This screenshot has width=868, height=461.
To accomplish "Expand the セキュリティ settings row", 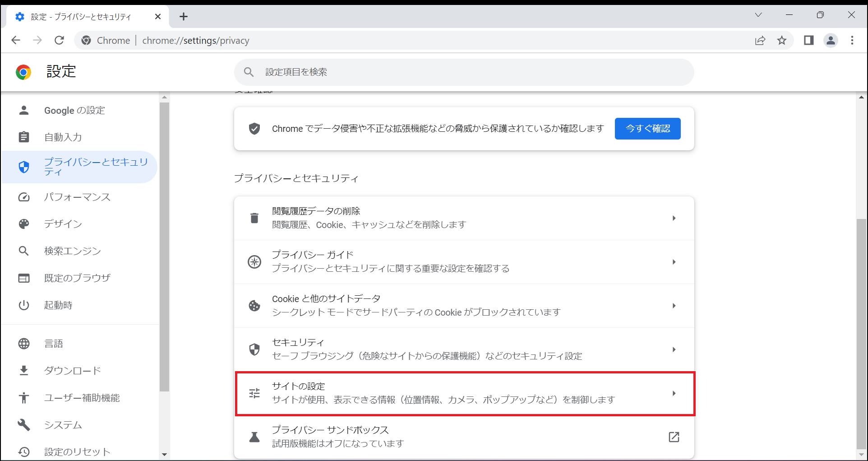I will tap(674, 349).
